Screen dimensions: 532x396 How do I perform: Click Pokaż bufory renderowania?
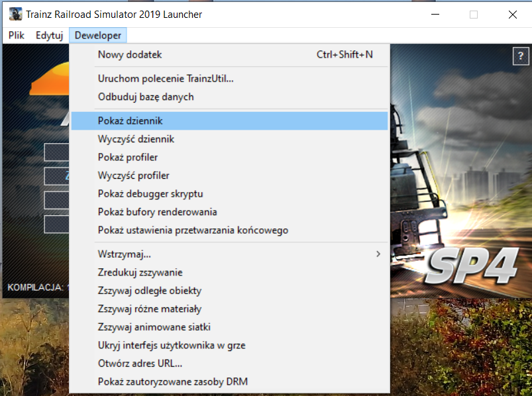tap(157, 212)
